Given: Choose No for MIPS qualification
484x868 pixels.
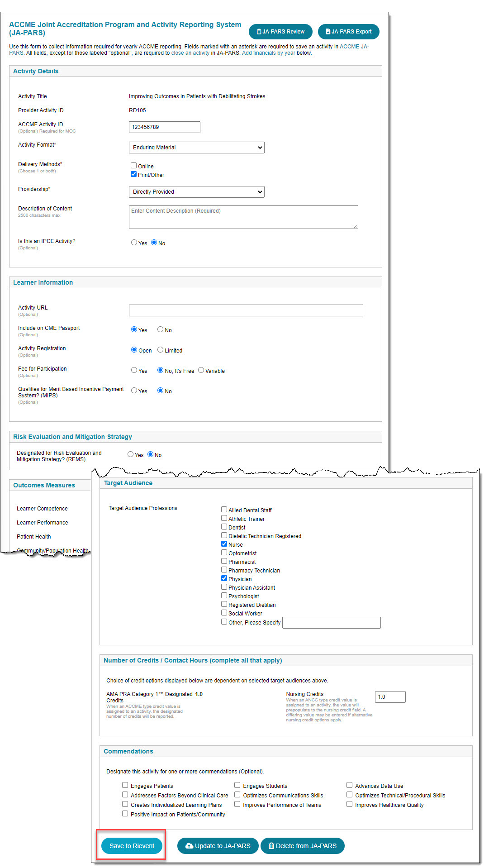Looking at the screenshot, I should pyautogui.click(x=160, y=391).
